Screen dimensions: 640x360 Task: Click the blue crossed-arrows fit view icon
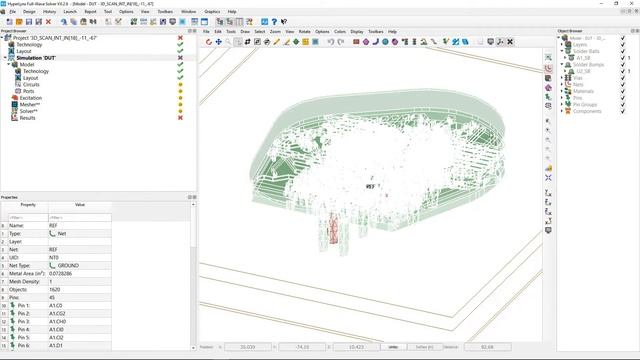point(548,178)
